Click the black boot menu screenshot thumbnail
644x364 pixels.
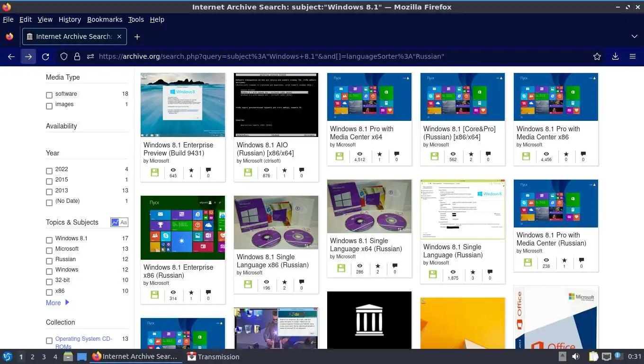point(276,105)
